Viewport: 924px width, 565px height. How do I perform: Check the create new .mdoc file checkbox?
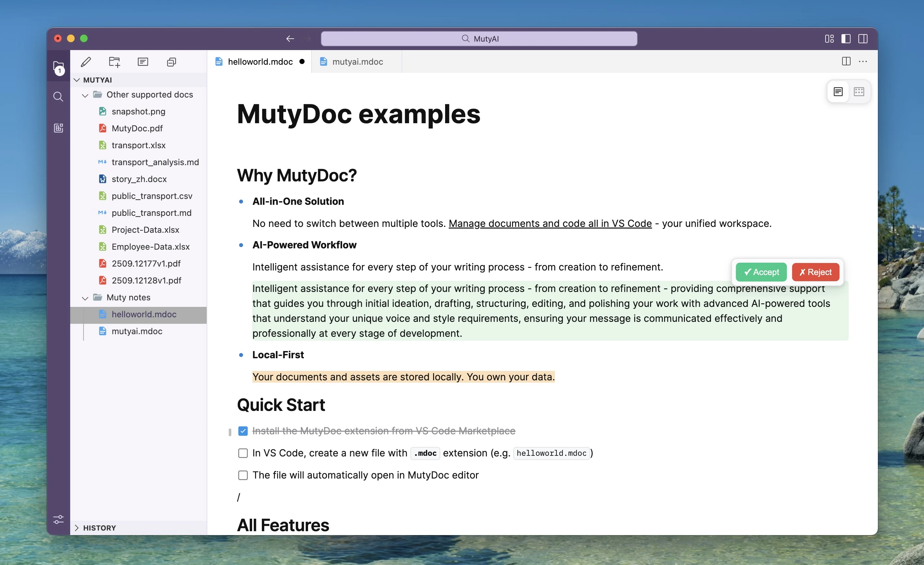point(243,453)
